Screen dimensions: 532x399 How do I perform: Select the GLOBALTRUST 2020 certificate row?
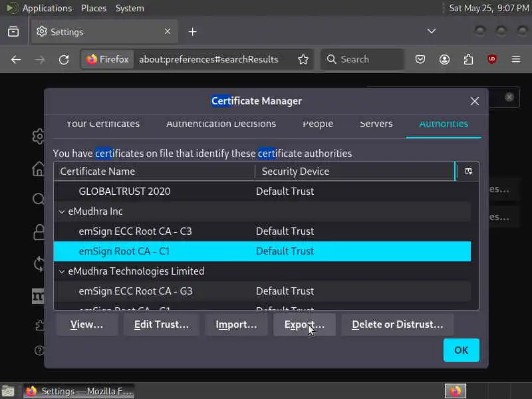262,192
